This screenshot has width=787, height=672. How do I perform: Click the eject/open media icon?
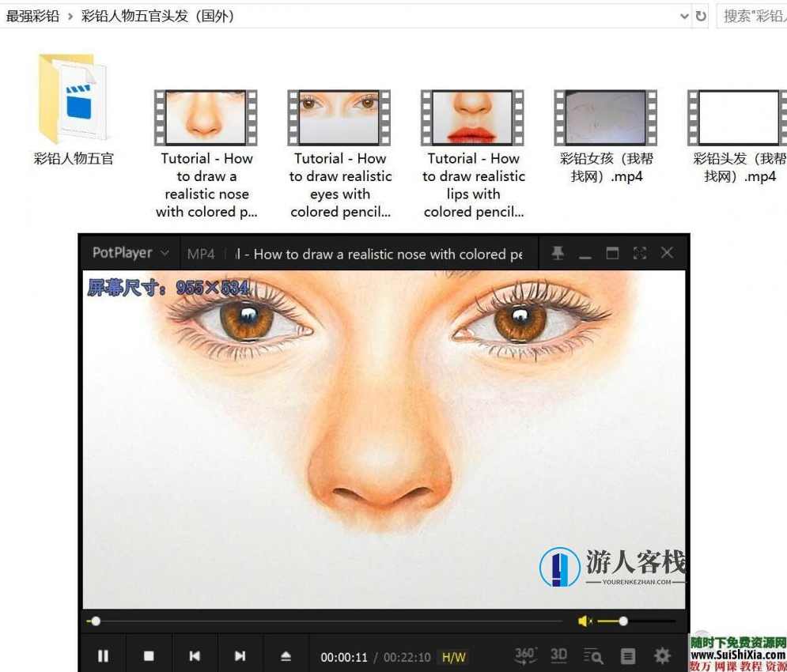click(x=286, y=655)
